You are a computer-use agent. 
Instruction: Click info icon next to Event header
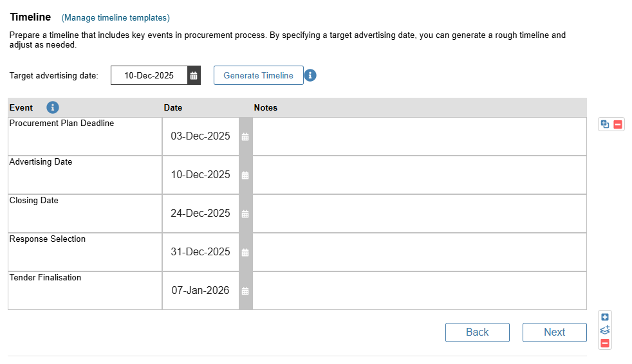point(53,107)
